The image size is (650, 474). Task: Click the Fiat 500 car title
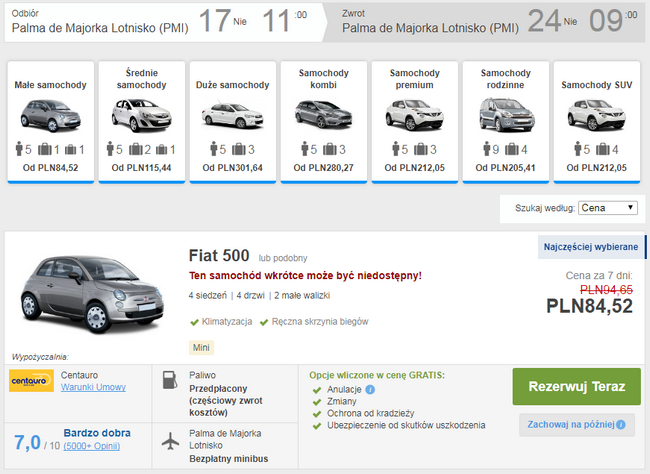(219, 255)
